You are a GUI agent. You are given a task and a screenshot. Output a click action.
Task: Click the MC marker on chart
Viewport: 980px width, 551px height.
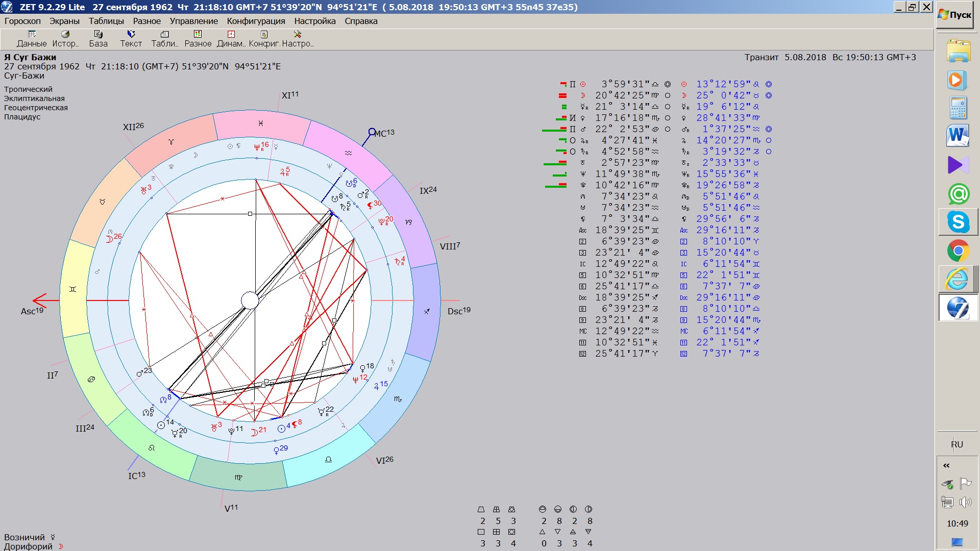(x=372, y=132)
